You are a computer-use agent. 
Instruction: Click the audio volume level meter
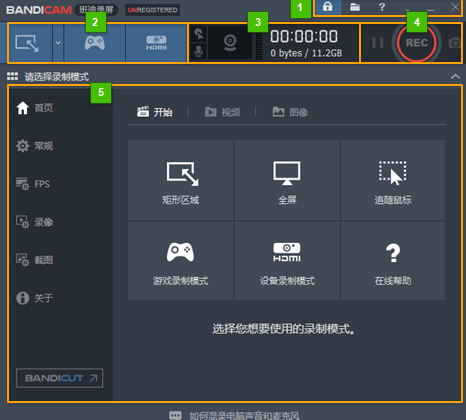[259, 43]
